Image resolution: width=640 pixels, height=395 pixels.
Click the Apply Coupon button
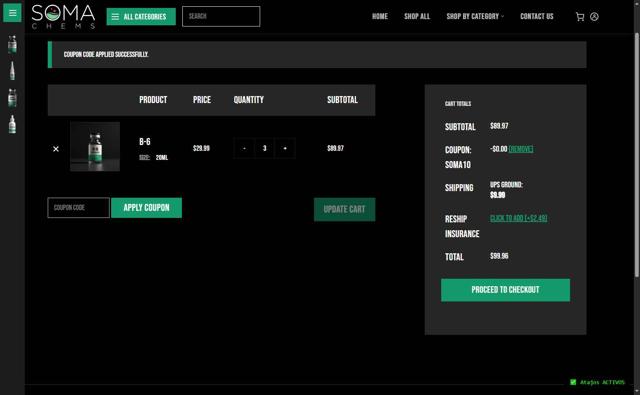click(x=147, y=208)
